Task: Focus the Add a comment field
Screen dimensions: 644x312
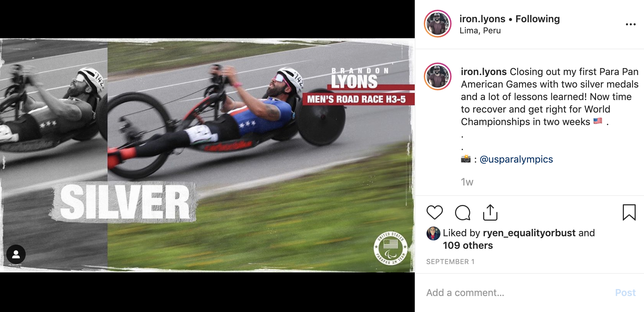Action: (518, 293)
